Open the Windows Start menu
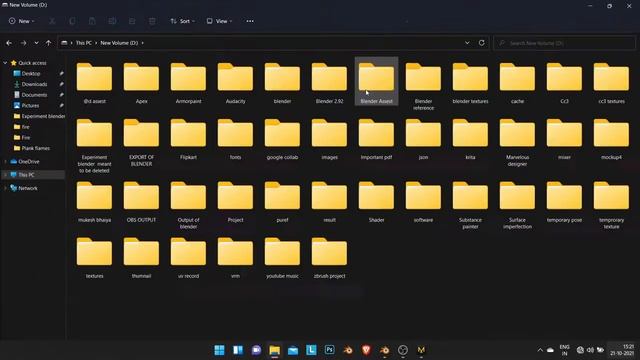 pos(219,350)
